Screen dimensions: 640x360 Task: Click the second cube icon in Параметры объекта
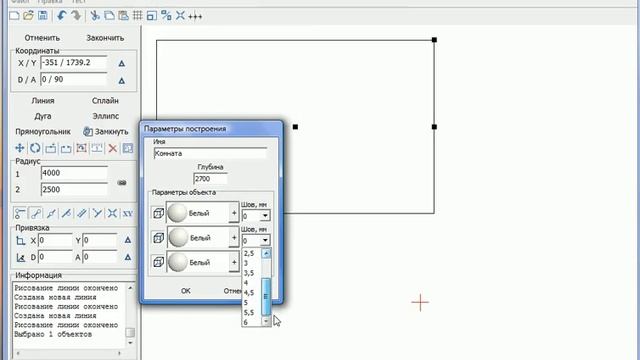tap(158, 238)
